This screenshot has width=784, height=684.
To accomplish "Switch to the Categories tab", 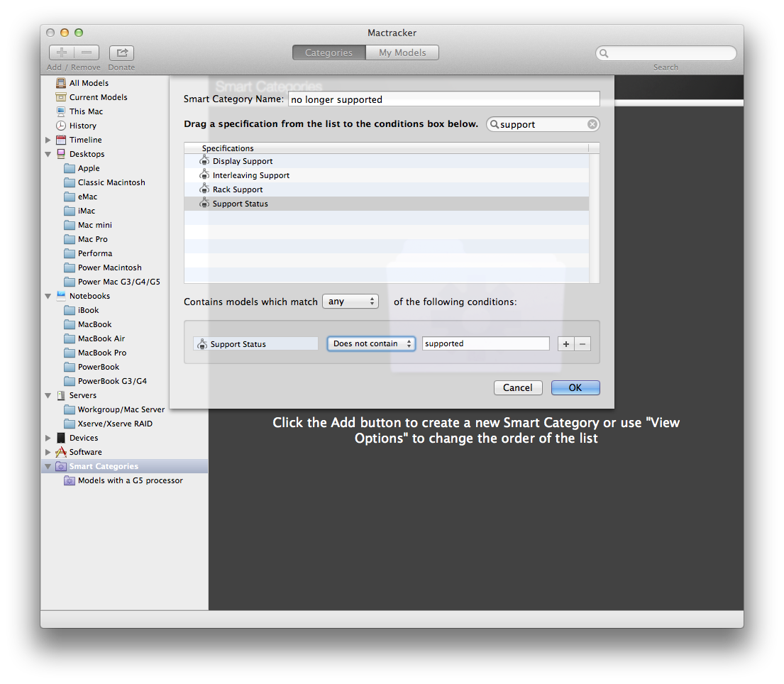I will [328, 53].
